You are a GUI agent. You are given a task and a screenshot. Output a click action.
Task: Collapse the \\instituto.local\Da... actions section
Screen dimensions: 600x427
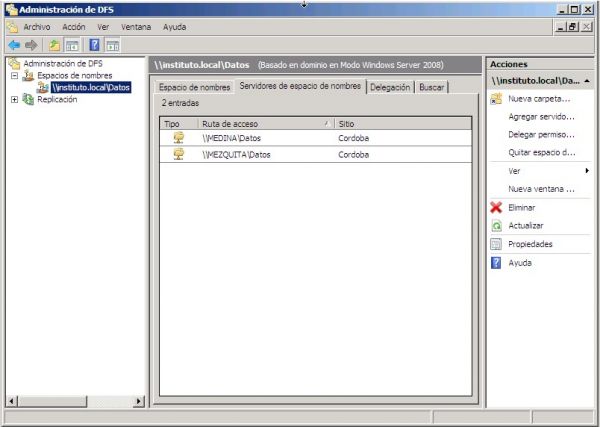(587, 81)
